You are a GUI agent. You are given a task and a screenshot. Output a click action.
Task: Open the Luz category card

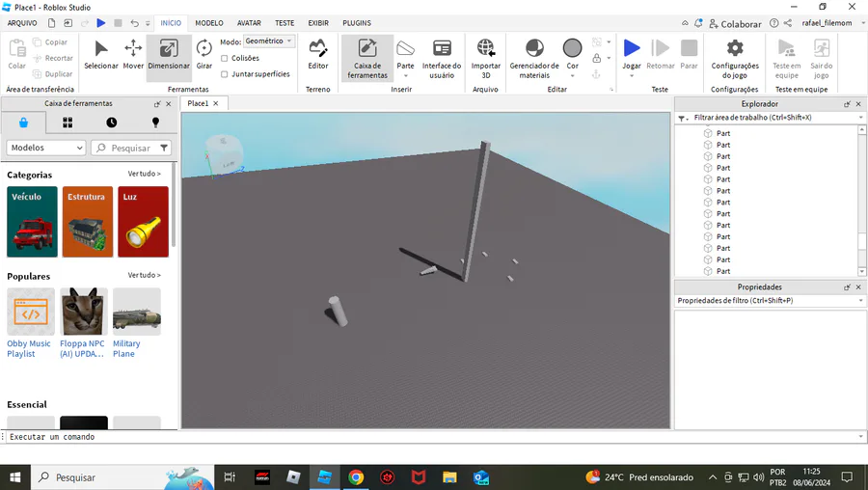[143, 222]
